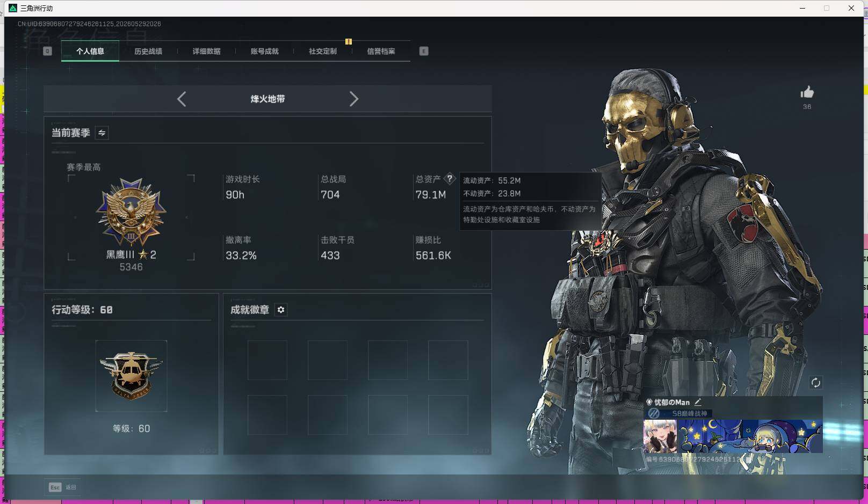Switch to next game mode with right arrow
Image resolution: width=868 pixels, height=504 pixels.
pos(353,99)
